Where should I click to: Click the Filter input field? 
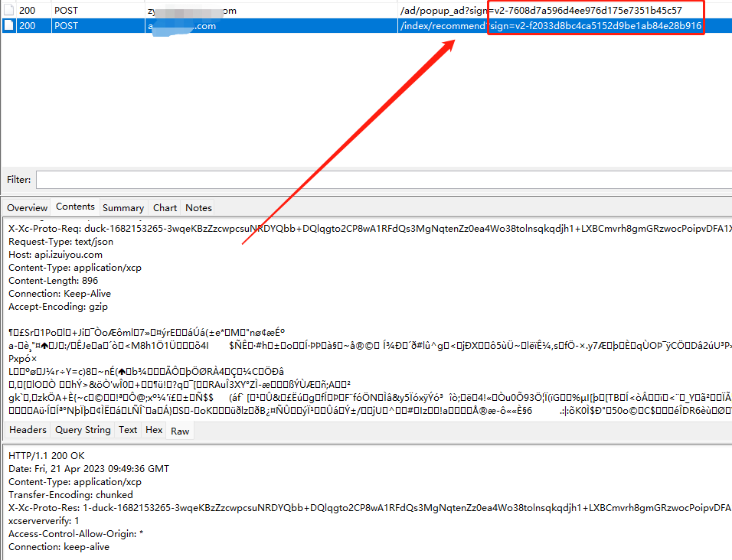point(384,180)
